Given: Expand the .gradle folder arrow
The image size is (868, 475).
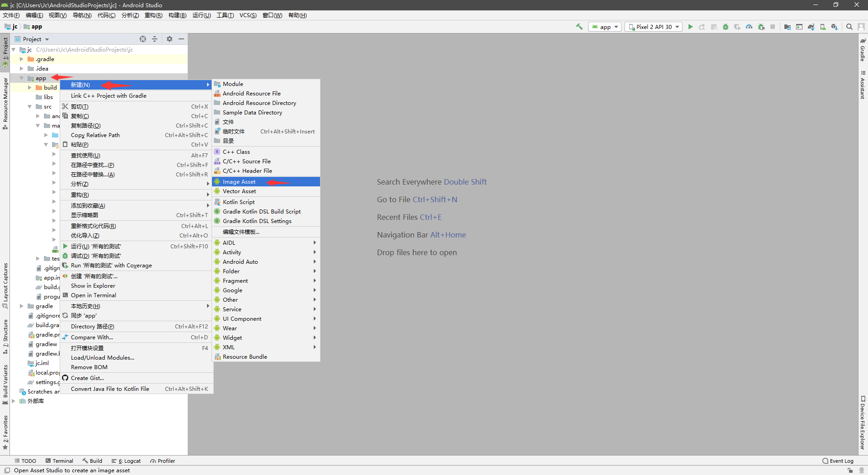Looking at the screenshot, I should (x=21, y=59).
